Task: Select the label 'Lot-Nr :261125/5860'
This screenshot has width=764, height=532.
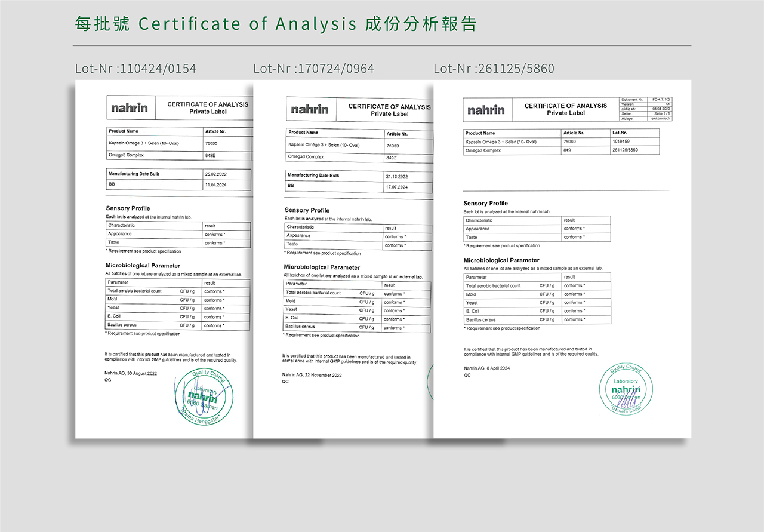Action: click(494, 69)
